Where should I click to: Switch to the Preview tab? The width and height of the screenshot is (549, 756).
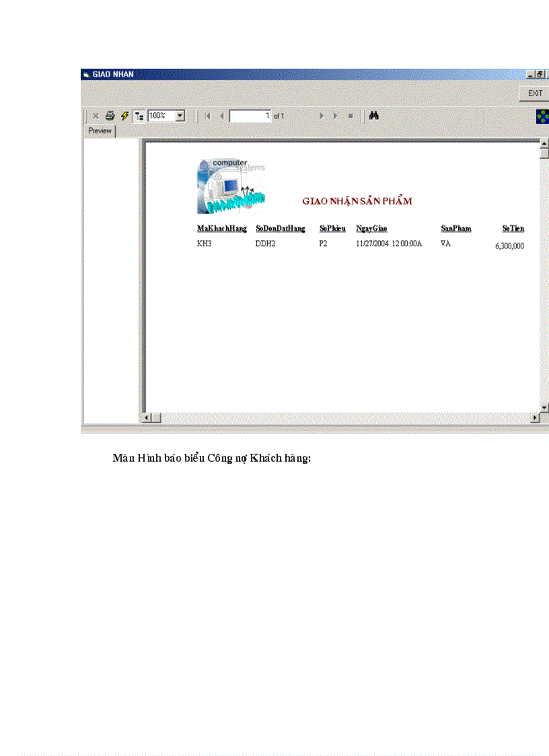(x=100, y=131)
